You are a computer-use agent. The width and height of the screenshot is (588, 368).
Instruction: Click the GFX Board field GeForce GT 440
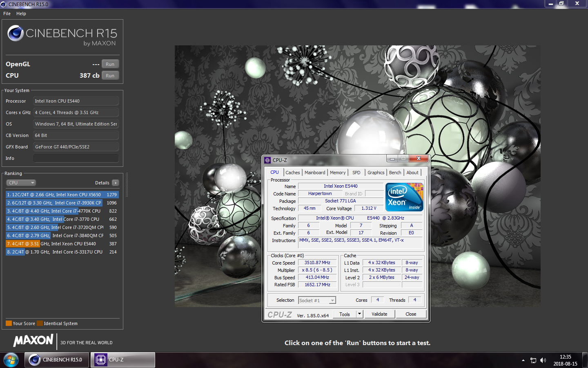pyautogui.click(x=76, y=147)
